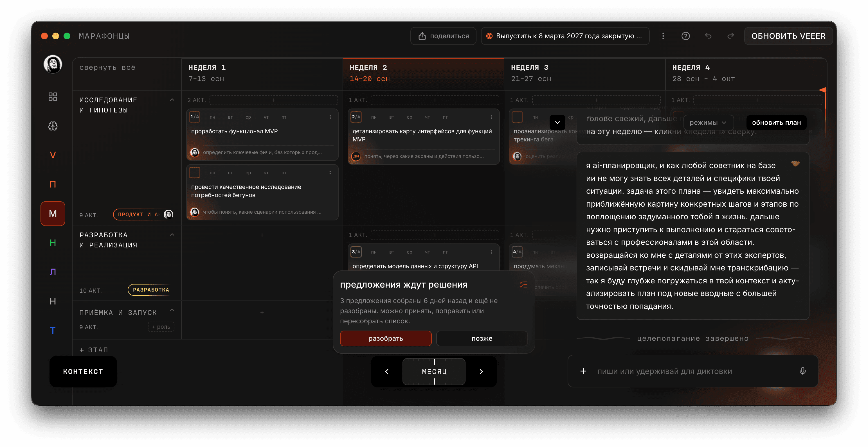Toggle checkbox on 'проработать функционал MVP' card
Image resolution: width=868 pixels, height=447 pixels.
pyautogui.click(x=195, y=117)
